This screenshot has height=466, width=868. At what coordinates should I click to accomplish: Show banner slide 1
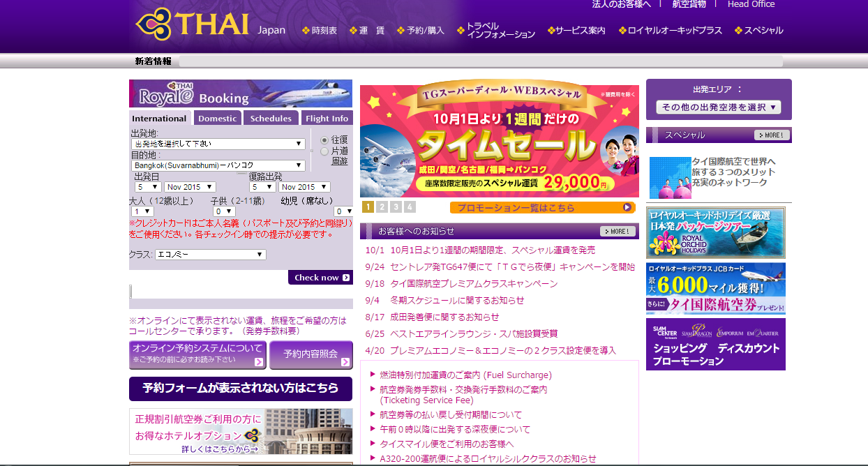[x=368, y=206]
